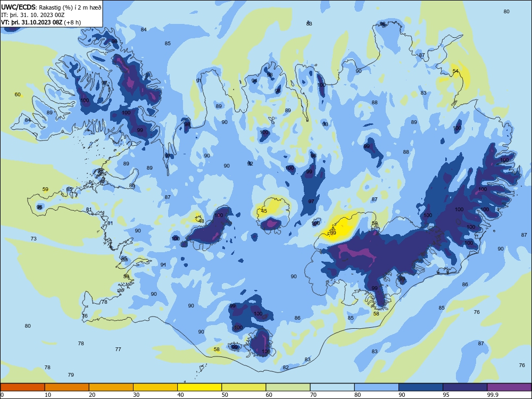Click the legend scale label 40

click(x=180, y=395)
